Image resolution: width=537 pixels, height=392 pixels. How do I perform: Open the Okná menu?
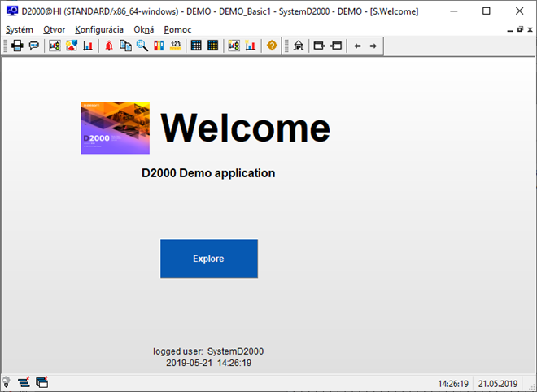tap(144, 29)
